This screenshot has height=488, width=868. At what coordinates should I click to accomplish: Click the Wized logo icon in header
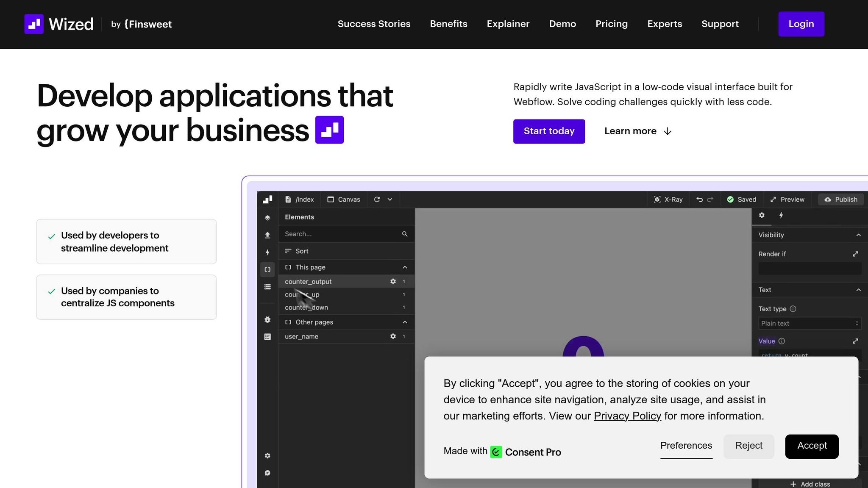[34, 24]
